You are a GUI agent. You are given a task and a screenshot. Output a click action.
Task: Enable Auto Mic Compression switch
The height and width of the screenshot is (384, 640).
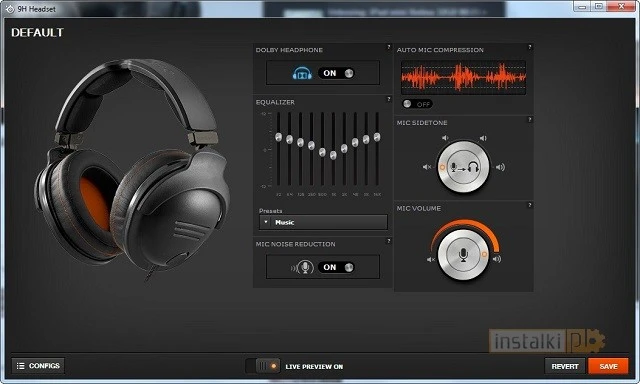417,104
